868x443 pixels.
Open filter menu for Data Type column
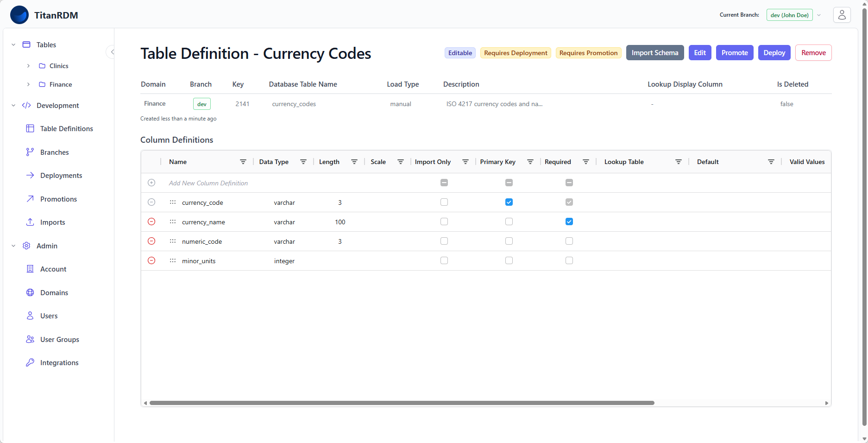click(x=303, y=162)
